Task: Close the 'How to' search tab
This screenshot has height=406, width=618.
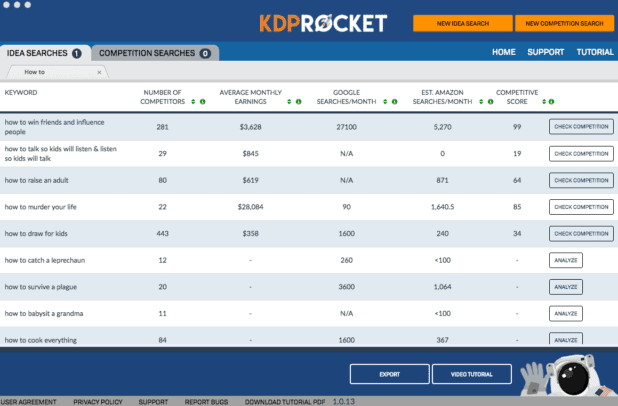Action: tap(99, 72)
